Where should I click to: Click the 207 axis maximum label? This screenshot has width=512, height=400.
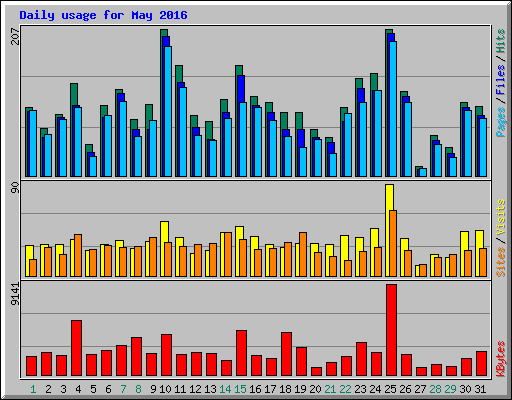[15, 36]
